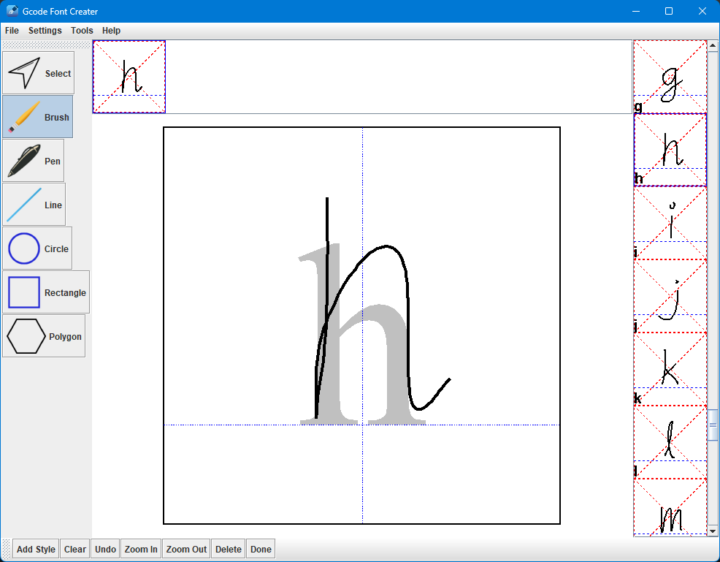
Task: Open the File menu
Action: pos(12,30)
